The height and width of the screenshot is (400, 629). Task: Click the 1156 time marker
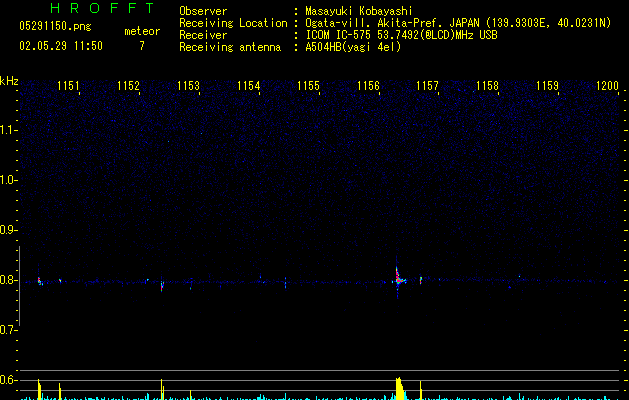[368, 86]
